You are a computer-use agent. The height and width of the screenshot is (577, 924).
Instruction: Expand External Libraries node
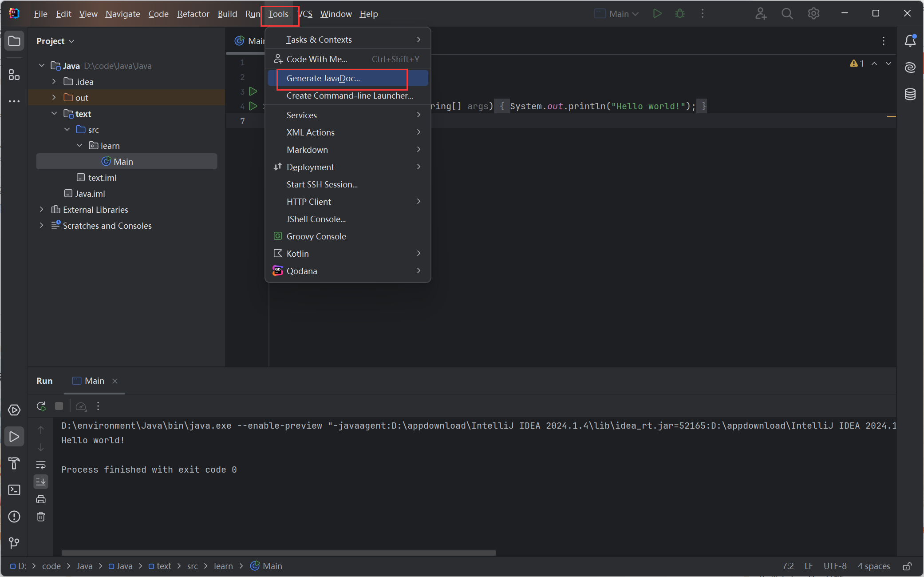pos(42,210)
